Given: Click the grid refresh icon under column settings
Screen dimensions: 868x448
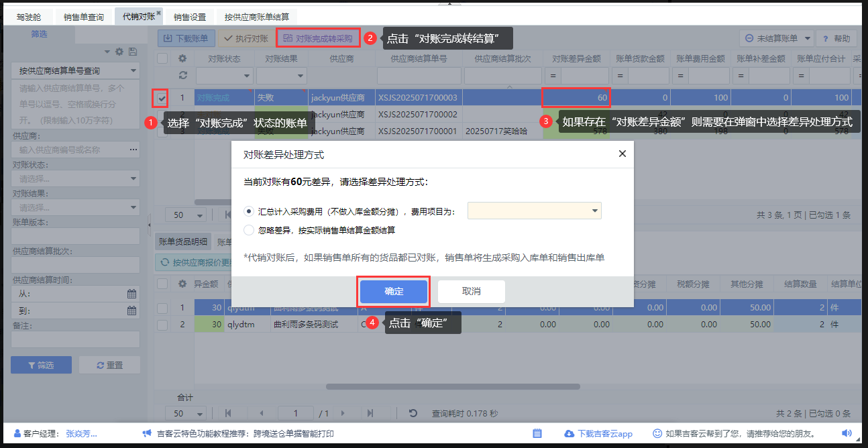Looking at the screenshot, I should 182,75.
